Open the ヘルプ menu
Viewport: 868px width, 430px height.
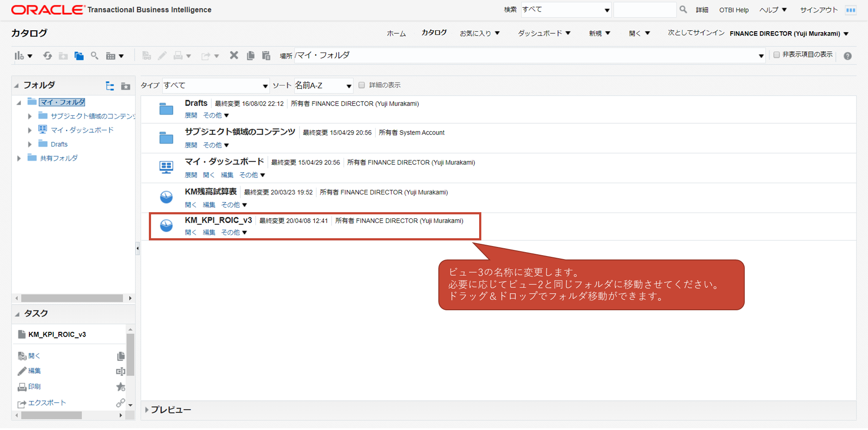(773, 10)
